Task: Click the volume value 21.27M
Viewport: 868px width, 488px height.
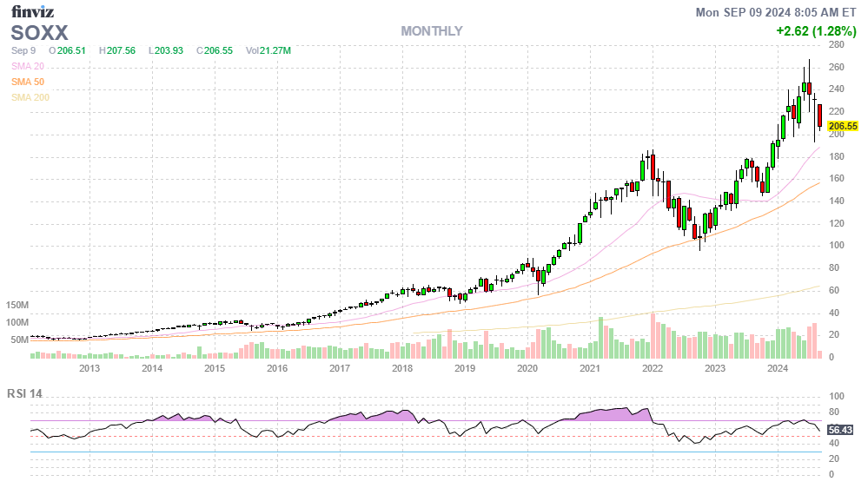Action: click(x=275, y=50)
